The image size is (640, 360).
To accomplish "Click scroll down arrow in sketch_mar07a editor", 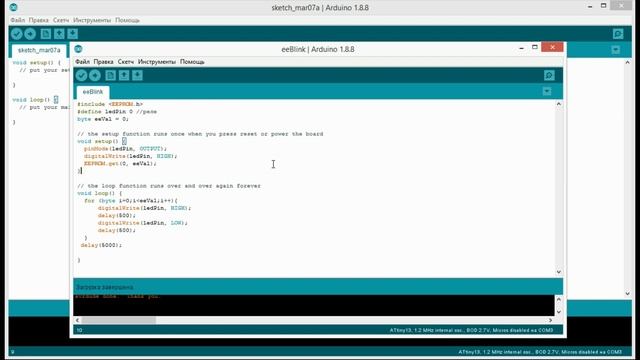I will [628, 293].
